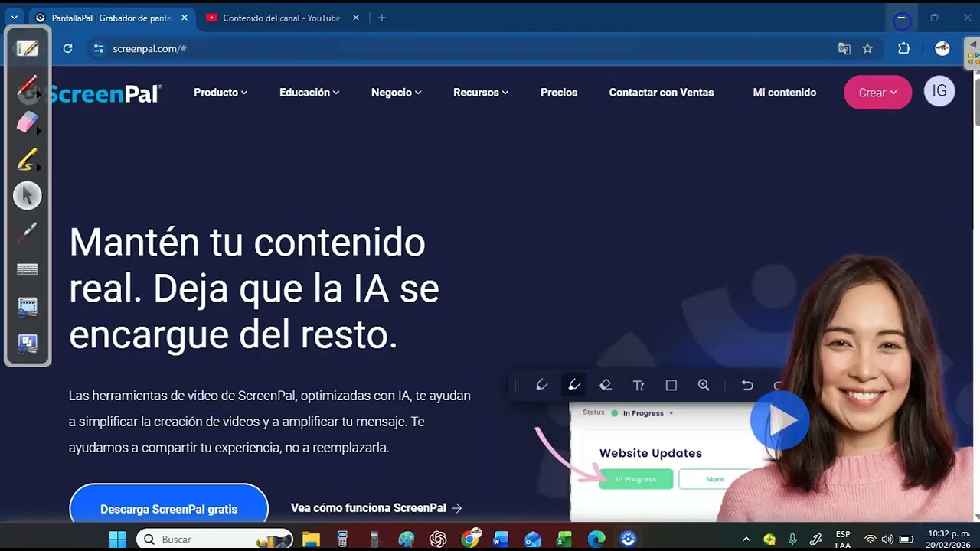The image size is (980, 551).
Task: Open the Windows Start menu
Action: [x=117, y=540]
